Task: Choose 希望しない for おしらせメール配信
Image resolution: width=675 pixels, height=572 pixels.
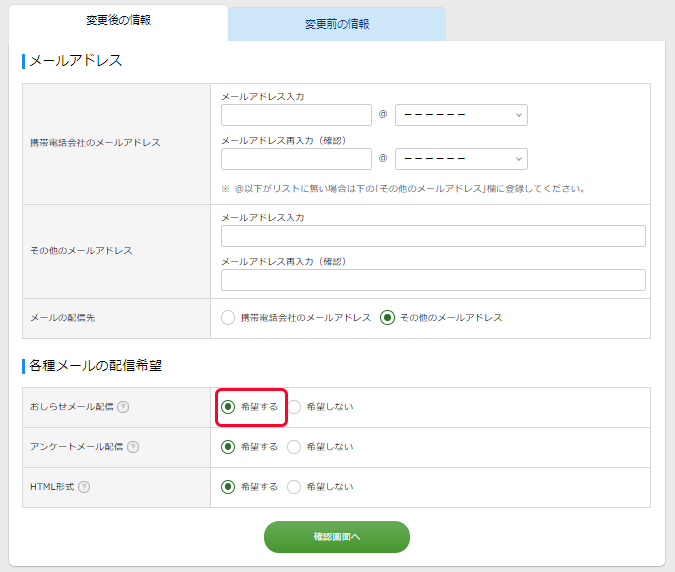Action: click(x=294, y=407)
